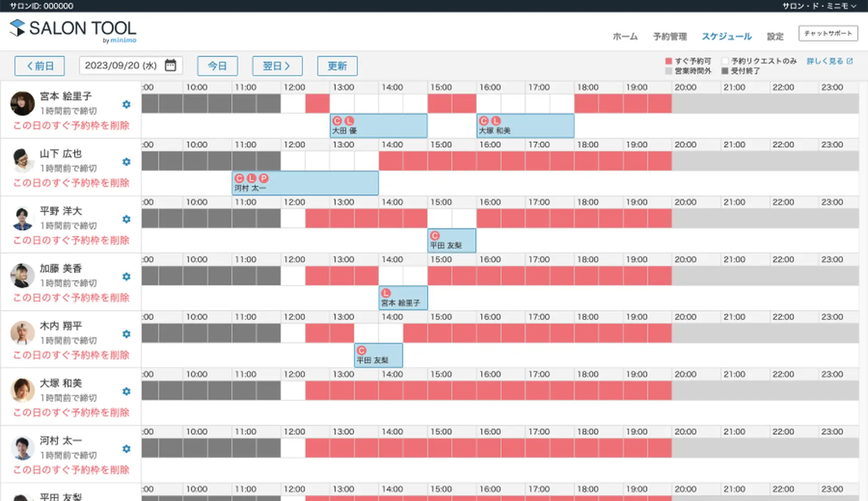Screen dimensions: 868x501
Task: Switch to the 設定 menu item
Action: click(775, 37)
